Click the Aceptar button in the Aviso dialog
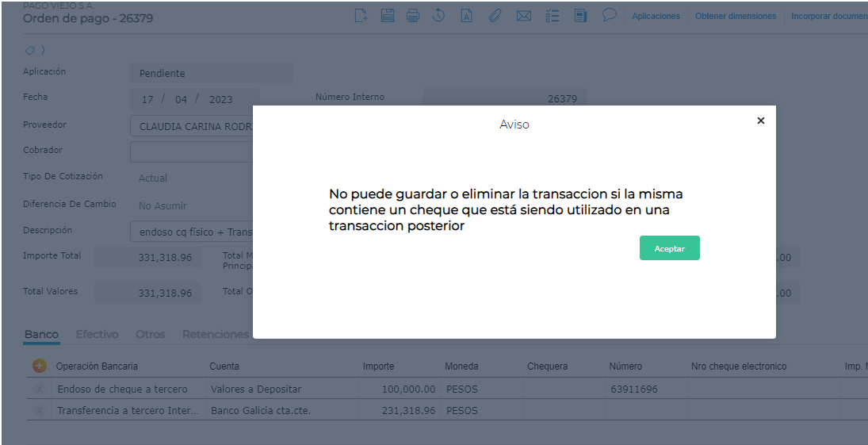 [669, 248]
